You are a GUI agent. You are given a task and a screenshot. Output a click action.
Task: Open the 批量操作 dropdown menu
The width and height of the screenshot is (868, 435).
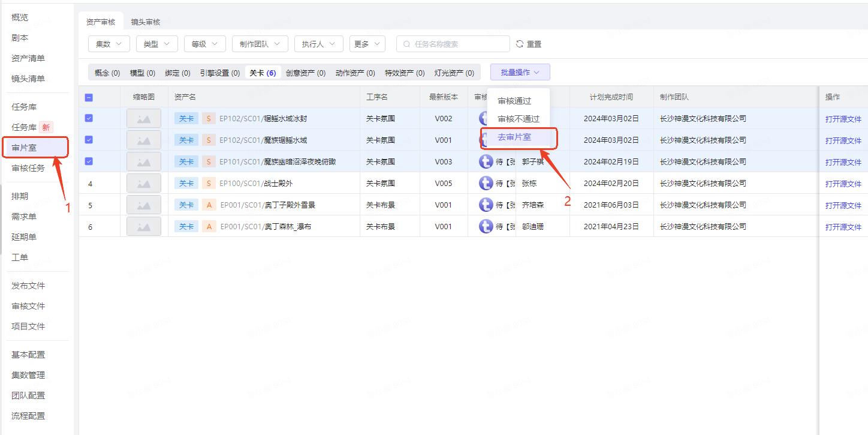(x=520, y=72)
